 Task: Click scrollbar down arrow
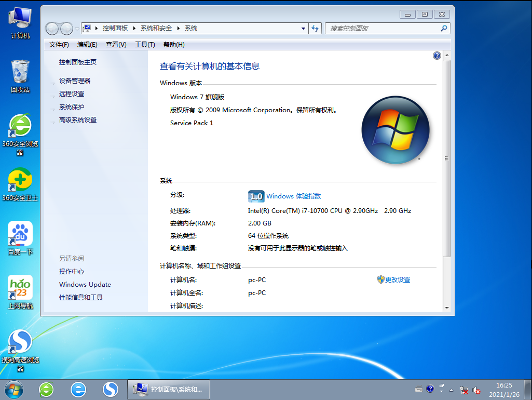point(446,308)
